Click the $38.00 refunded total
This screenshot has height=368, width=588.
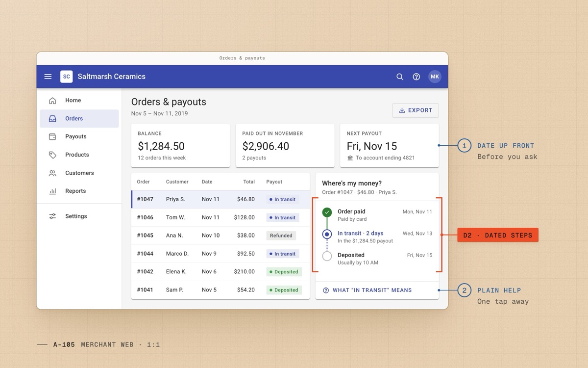tap(246, 236)
